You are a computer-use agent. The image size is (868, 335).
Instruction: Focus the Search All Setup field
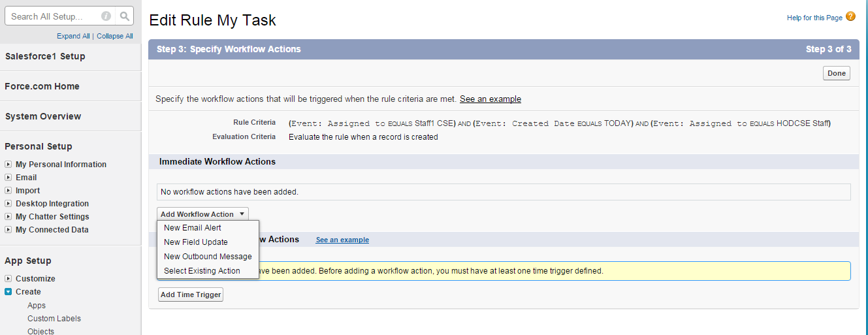click(52, 16)
